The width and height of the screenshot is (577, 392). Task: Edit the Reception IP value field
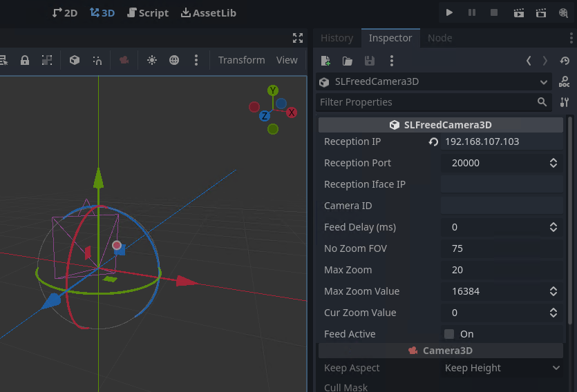point(502,141)
